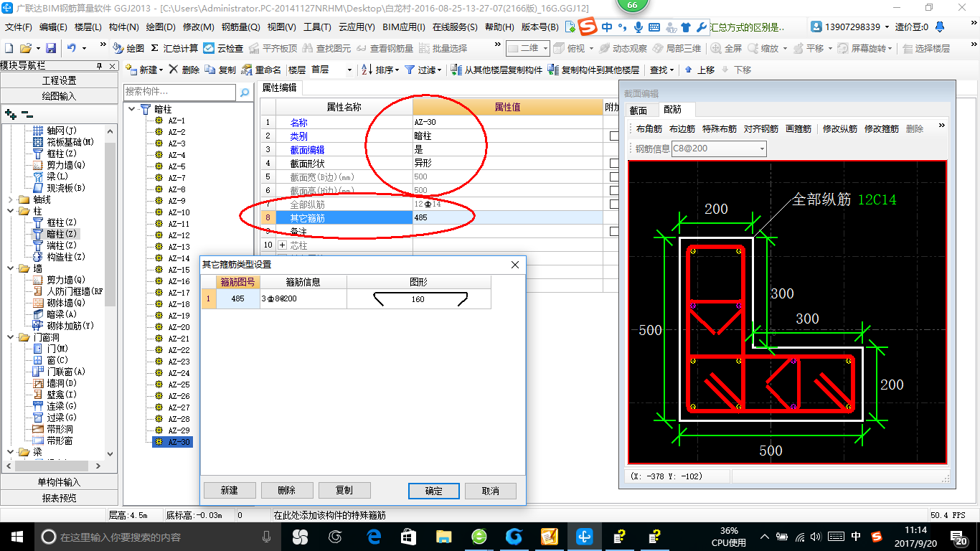
Task: Click 删除 X in component list toolbar
Action: (184, 70)
